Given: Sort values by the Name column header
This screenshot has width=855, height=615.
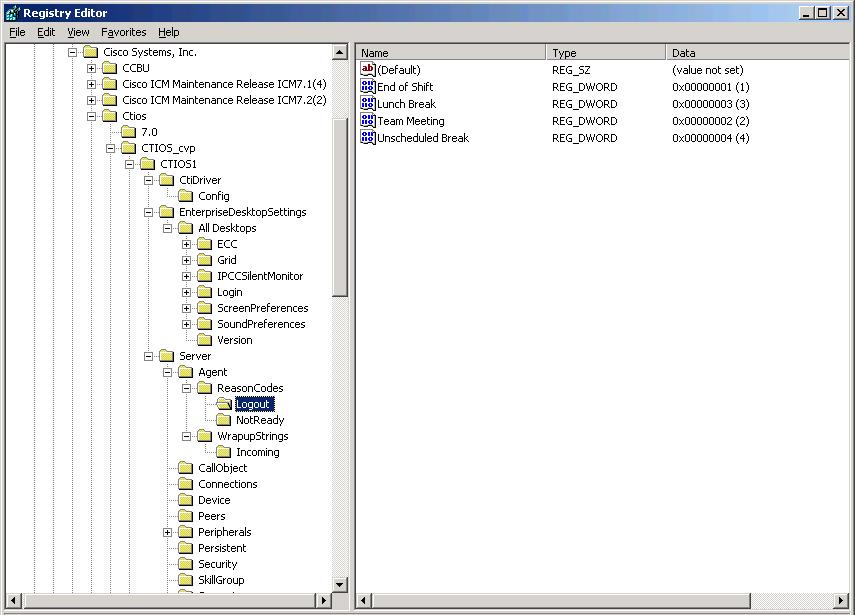Looking at the screenshot, I should [451, 52].
